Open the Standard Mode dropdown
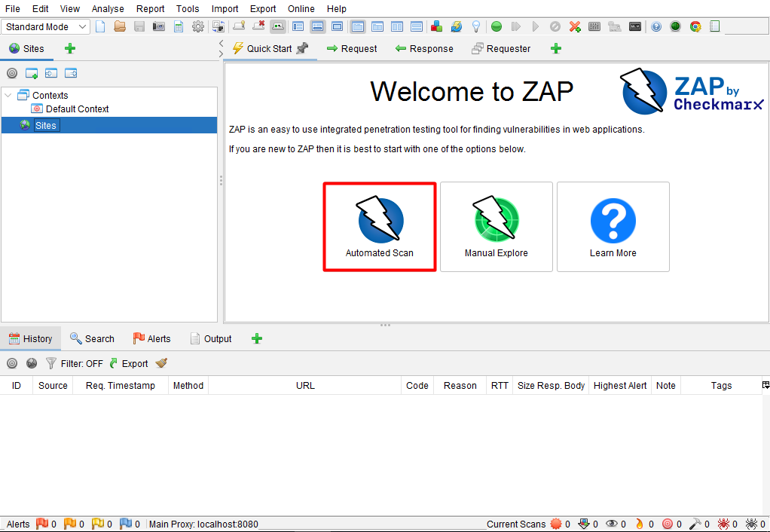Viewport: 770px width, 532px height. point(46,26)
